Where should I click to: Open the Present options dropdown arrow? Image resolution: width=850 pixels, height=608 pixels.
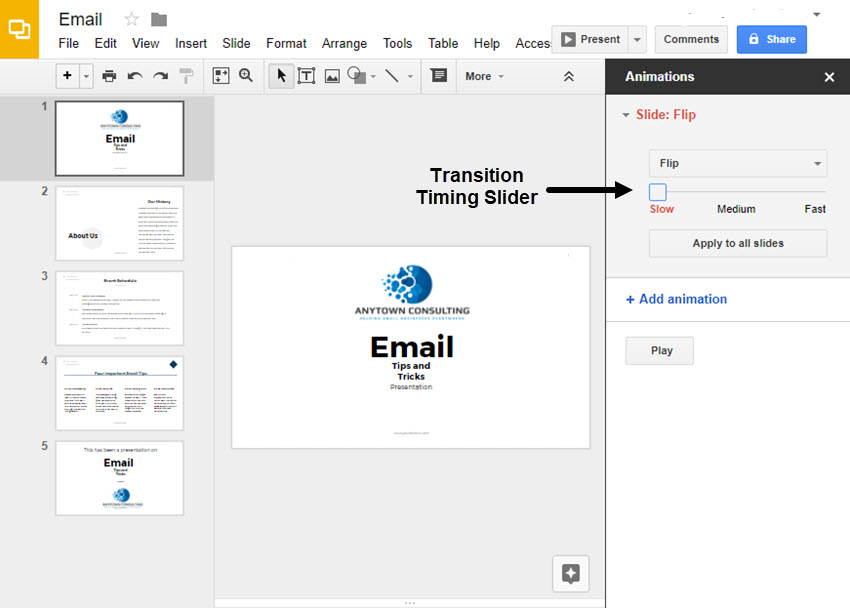coord(638,40)
